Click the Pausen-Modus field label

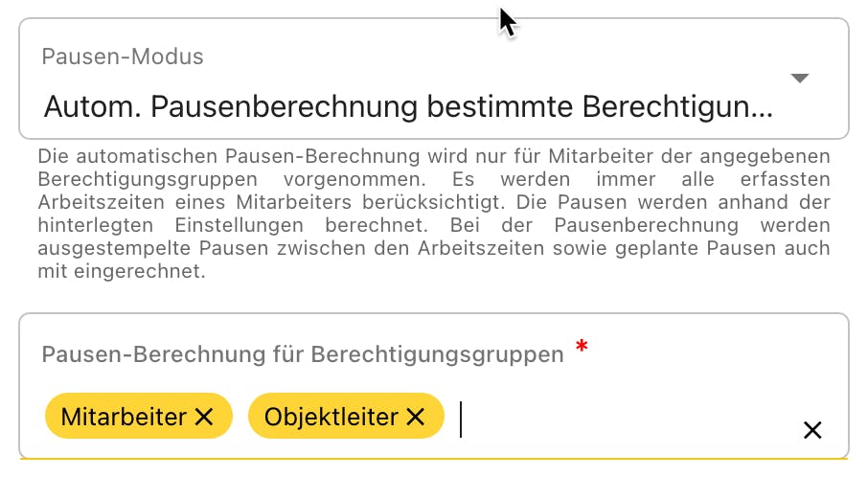pyautogui.click(x=123, y=57)
